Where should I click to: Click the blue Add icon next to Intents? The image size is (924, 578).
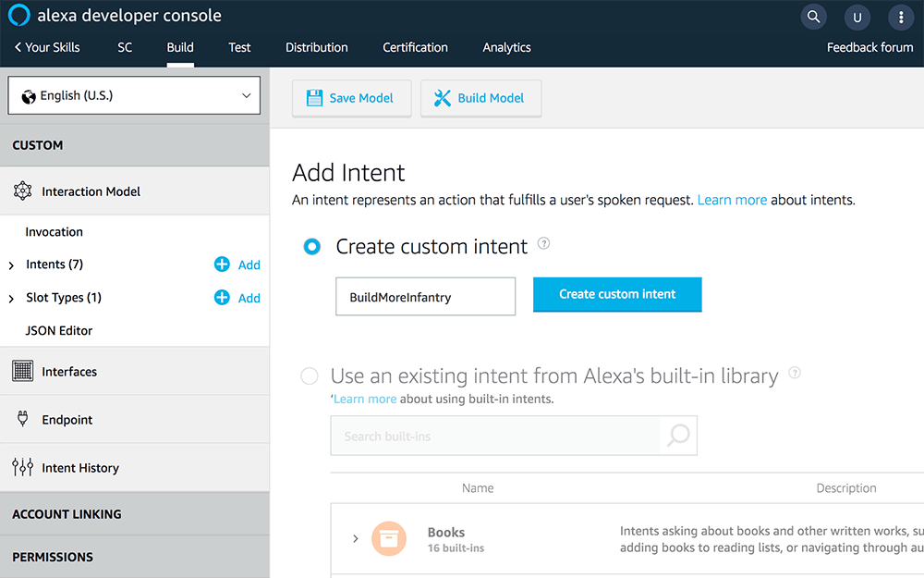coord(222,264)
